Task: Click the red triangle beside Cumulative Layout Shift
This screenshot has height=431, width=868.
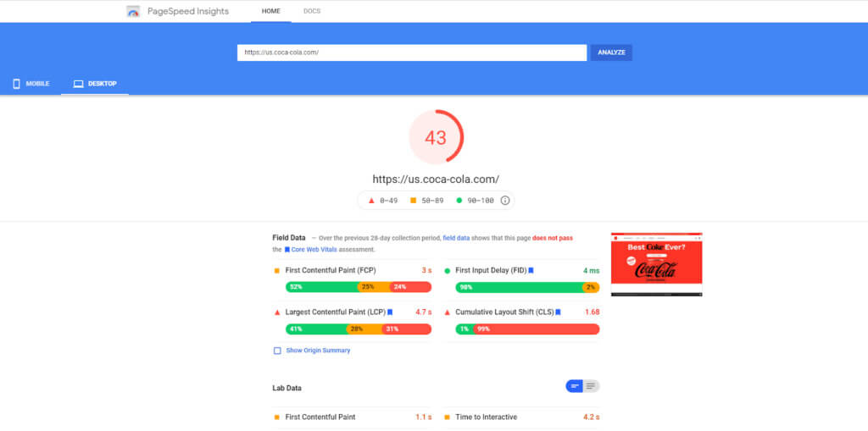Action: coord(448,312)
